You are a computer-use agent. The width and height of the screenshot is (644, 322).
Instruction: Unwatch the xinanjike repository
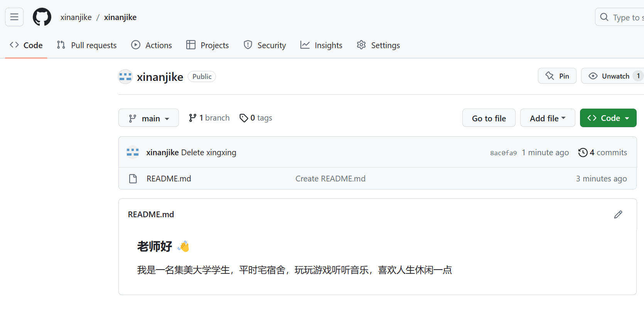click(610, 76)
